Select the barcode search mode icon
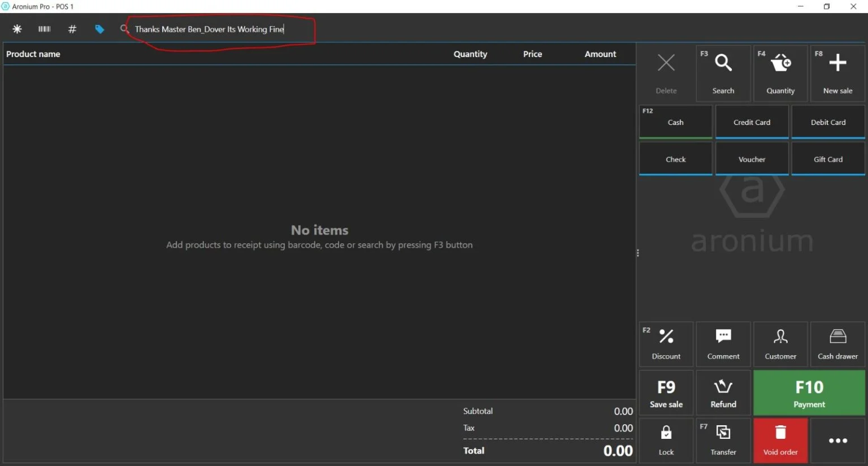Screen dimensions: 868x466 (x=44, y=29)
